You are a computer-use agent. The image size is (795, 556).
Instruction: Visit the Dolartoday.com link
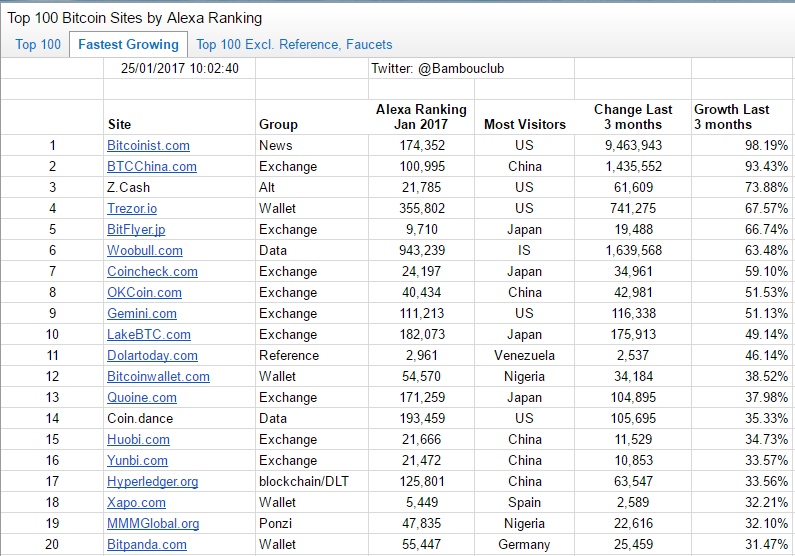click(x=152, y=356)
